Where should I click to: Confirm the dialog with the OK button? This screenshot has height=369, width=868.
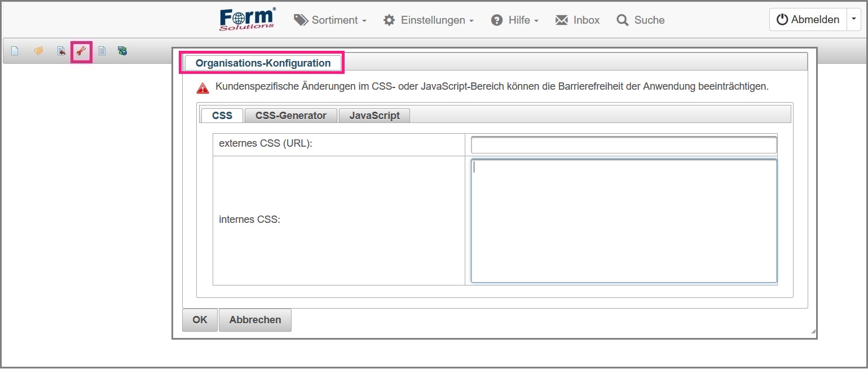tap(200, 320)
